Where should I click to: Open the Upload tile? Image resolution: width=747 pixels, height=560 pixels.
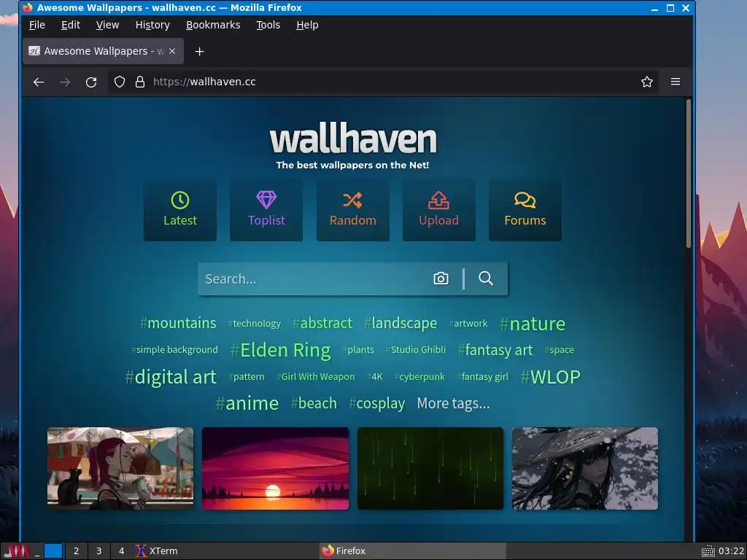438,210
